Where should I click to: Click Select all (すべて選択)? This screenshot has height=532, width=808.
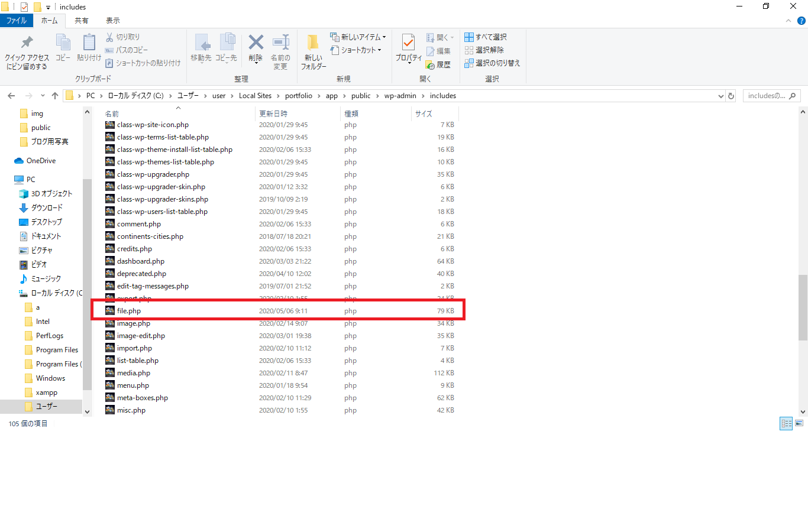pyautogui.click(x=485, y=37)
